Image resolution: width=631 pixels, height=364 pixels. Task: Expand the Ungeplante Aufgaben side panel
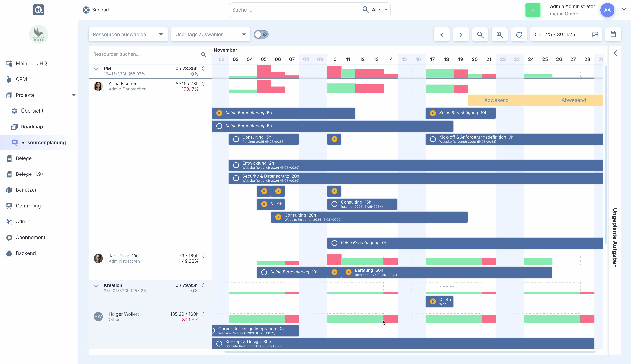click(x=615, y=53)
